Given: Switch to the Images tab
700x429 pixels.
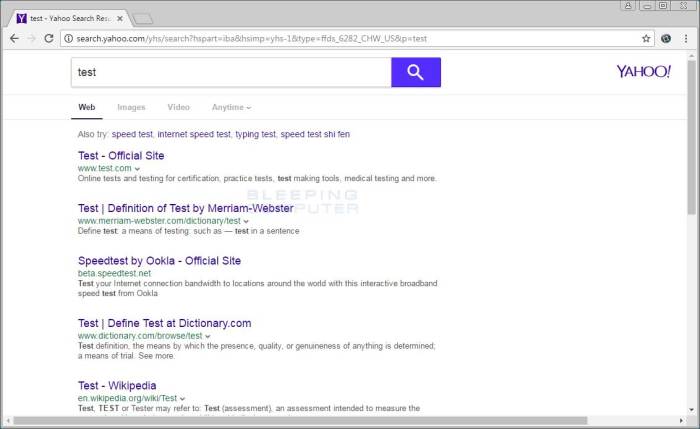Looking at the screenshot, I should (131, 107).
